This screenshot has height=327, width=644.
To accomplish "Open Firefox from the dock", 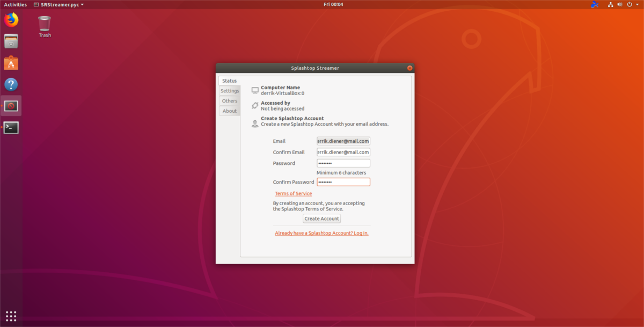I will pos(11,20).
